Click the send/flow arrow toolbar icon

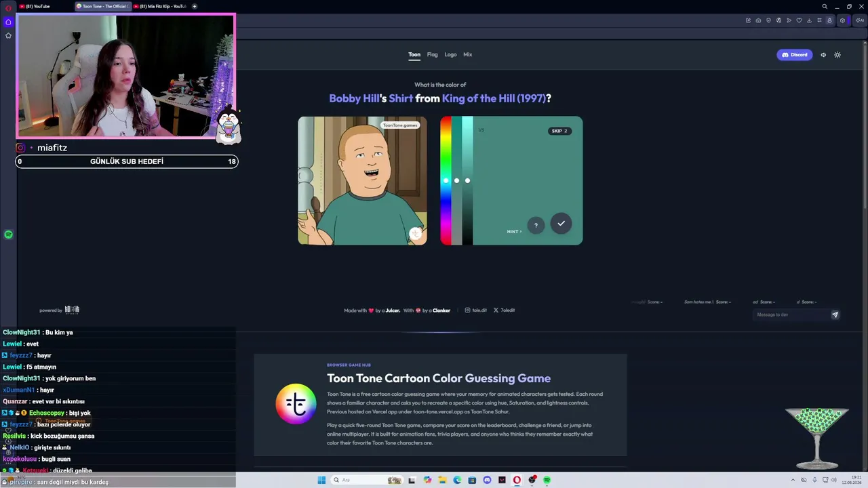pos(789,20)
